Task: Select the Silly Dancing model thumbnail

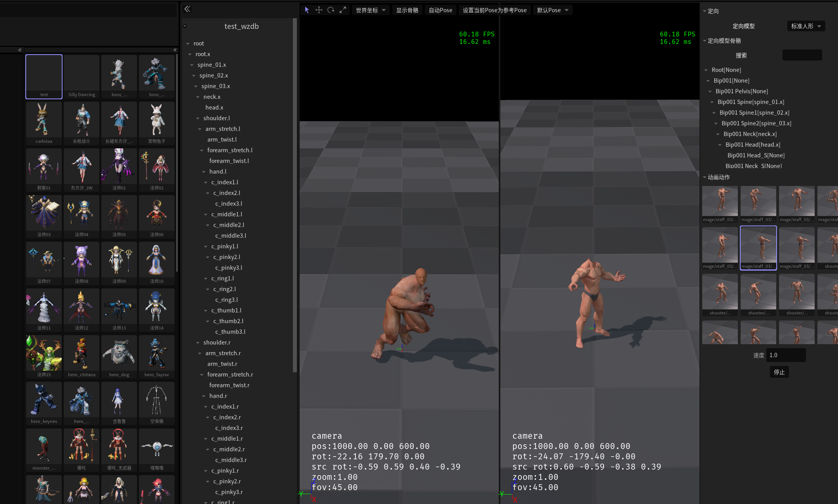Action: (82, 77)
